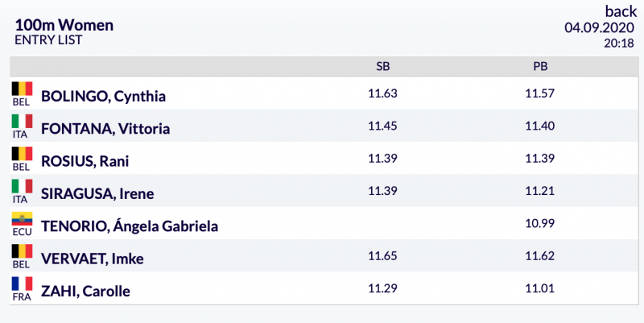Click the 100m Women heading

(64, 25)
